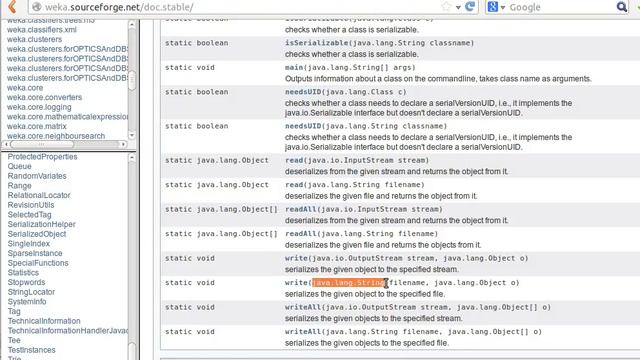Open SpecialFunctions class link
The image size is (640, 360).
pos(38,263)
